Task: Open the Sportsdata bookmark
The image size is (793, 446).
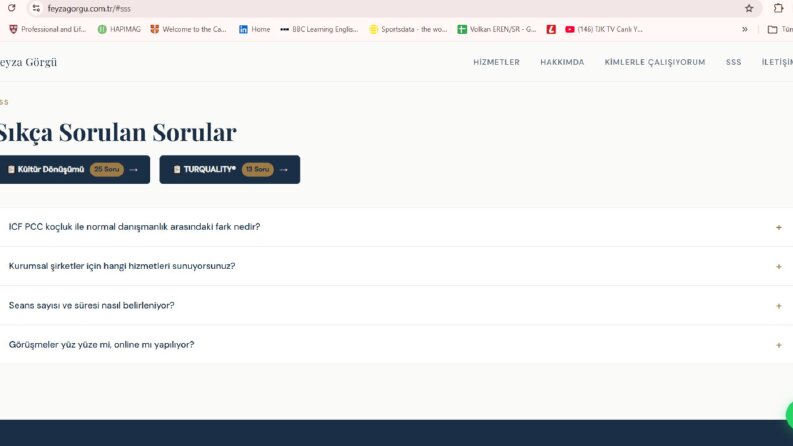Action: point(408,29)
